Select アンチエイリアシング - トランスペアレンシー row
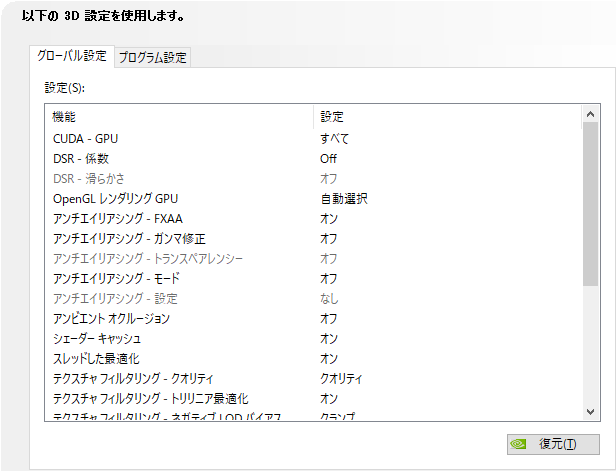 [x=313, y=259]
